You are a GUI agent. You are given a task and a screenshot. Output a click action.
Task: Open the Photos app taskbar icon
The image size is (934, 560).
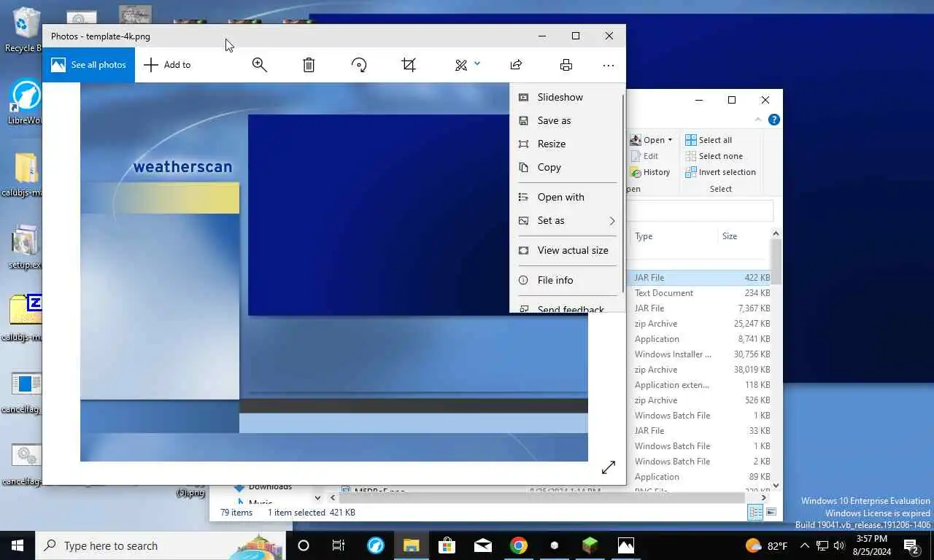626,545
